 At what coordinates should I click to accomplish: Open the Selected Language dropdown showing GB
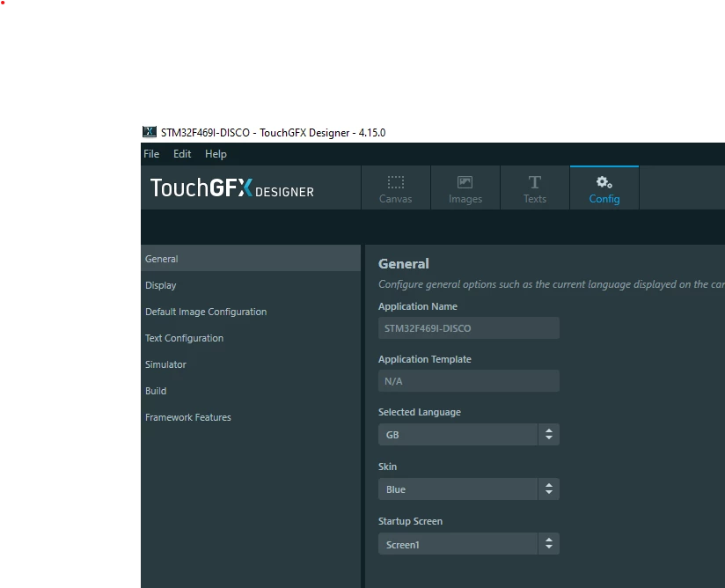pyautogui.click(x=468, y=435)
